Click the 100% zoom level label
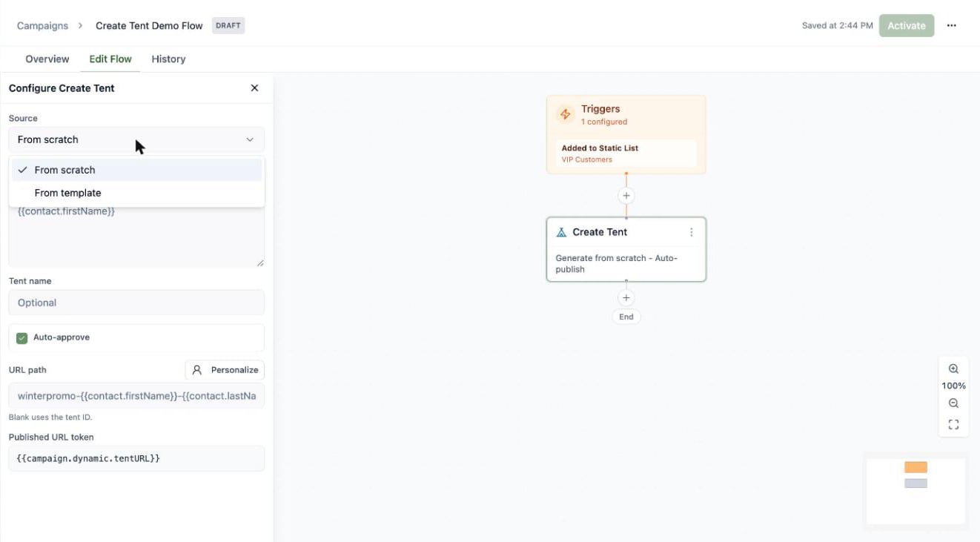The width and height of the screenshot is (980, 542). 953,386
